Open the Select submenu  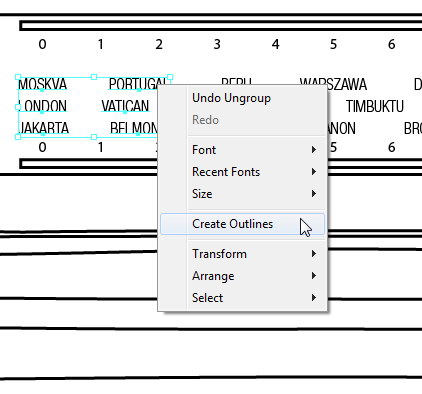tap(242, 298)
